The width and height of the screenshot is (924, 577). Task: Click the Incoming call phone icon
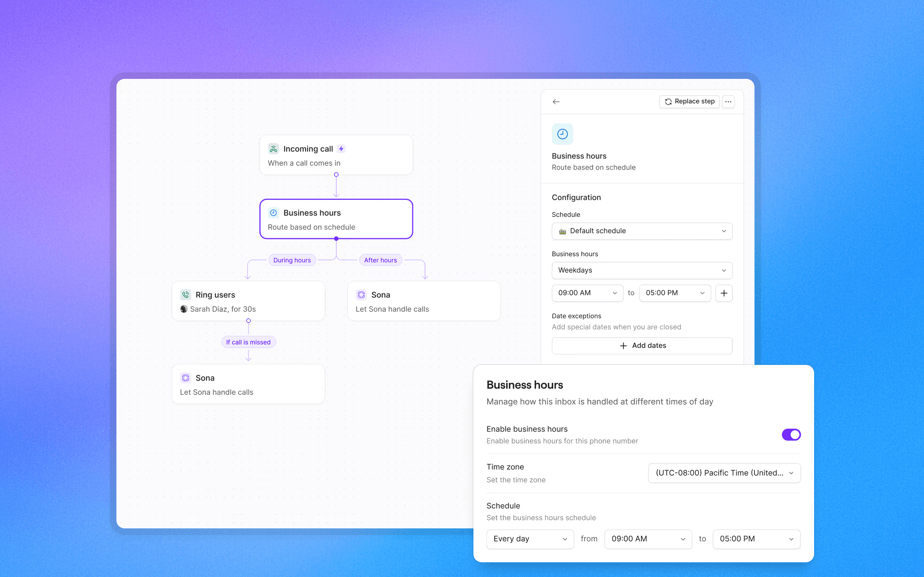pyautogui.click(x=273, y=149)
